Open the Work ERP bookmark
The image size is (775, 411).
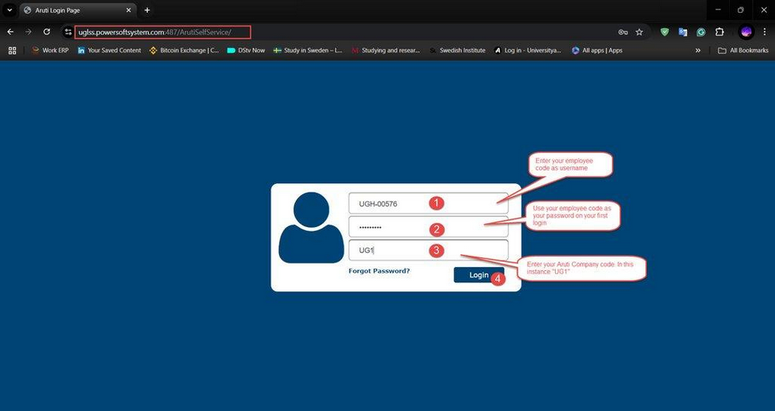[x=50, y=50]
